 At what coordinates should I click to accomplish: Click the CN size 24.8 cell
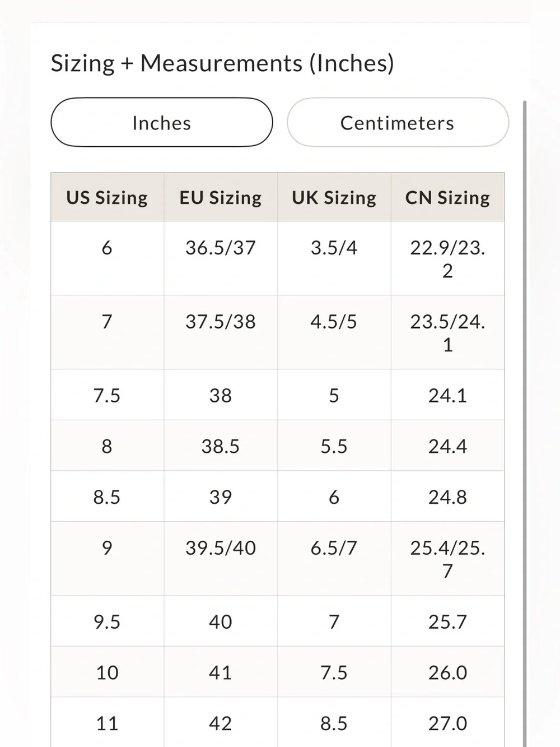[447, 497]
